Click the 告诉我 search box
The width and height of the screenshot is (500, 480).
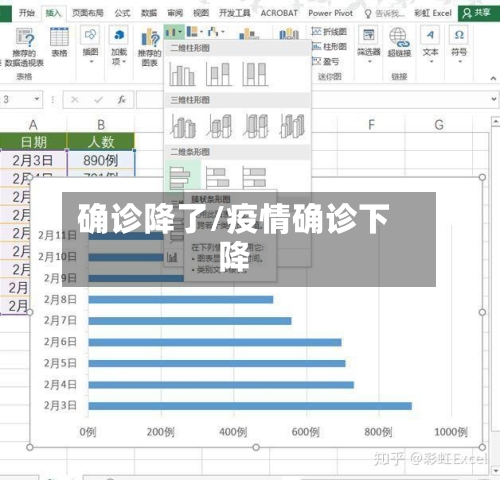coord(385,13)
